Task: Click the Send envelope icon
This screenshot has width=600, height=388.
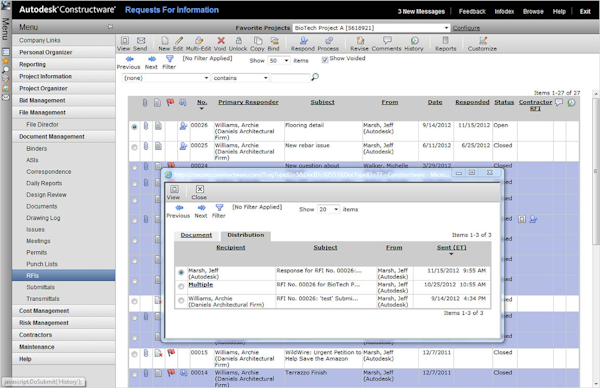Action: 141,41
